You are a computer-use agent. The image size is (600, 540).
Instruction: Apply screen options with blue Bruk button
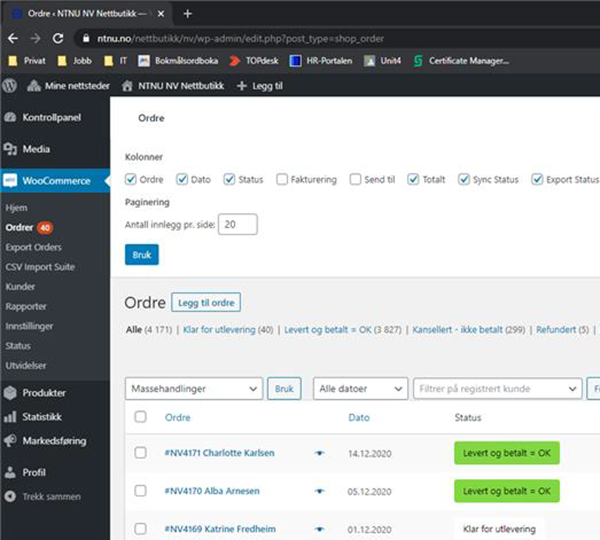(142, 255)
